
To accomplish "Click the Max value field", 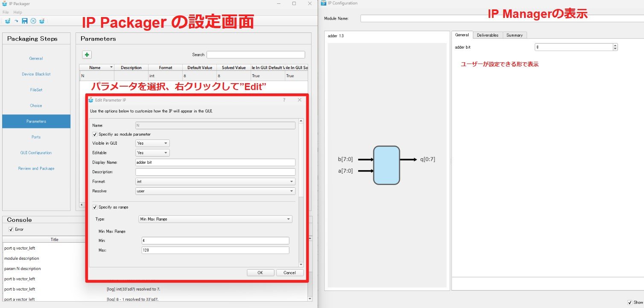I will 215,250.
